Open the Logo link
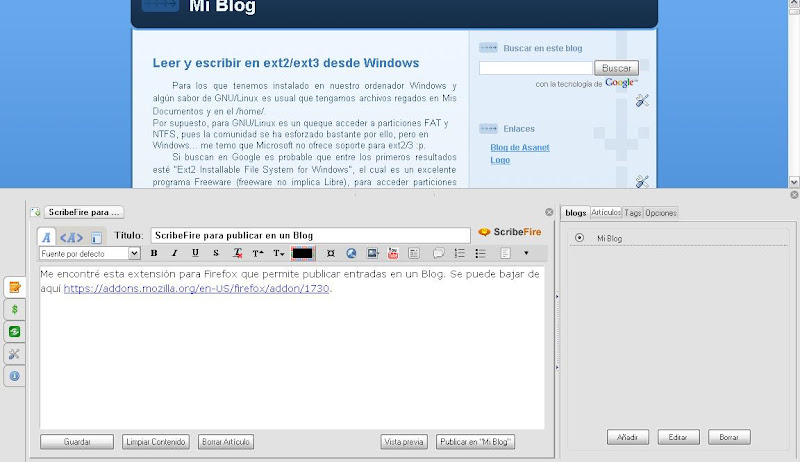This screenshot has width=800, height=462. point(500,160)
